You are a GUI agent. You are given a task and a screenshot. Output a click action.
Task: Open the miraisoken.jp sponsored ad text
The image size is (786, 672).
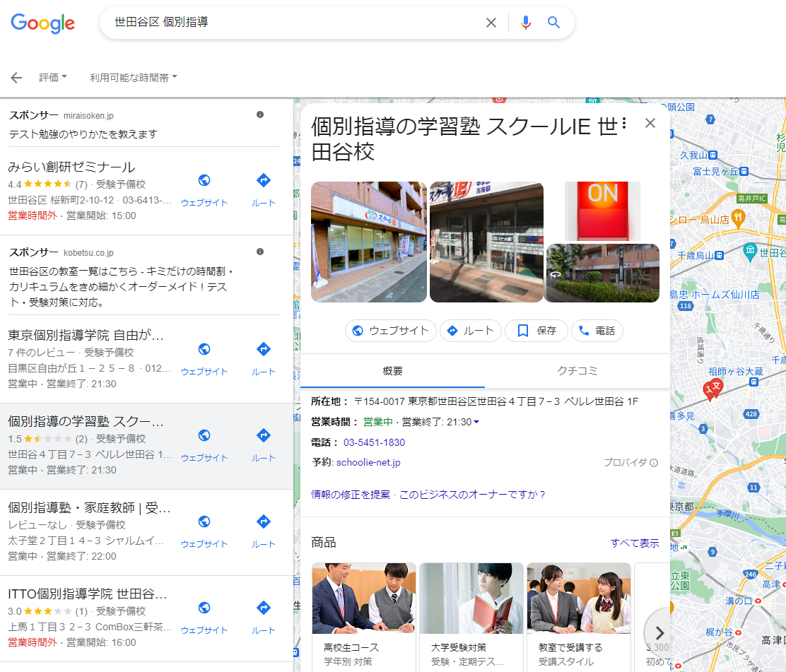click(83, 134)
